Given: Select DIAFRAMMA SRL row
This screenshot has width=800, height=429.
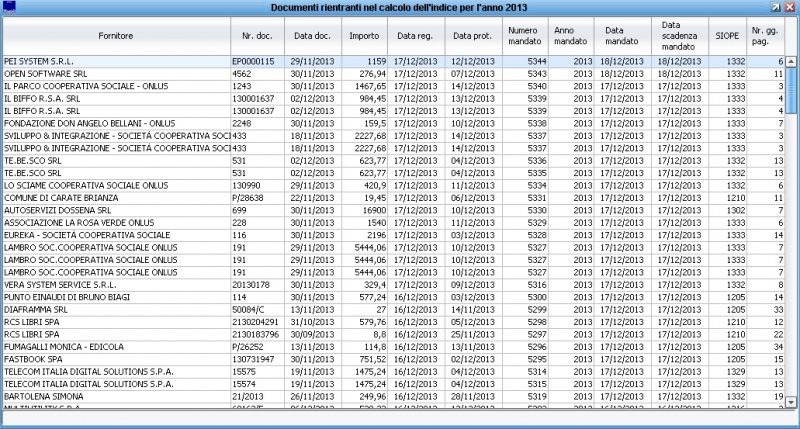Looking at the screenshot, I should [393, 310].
